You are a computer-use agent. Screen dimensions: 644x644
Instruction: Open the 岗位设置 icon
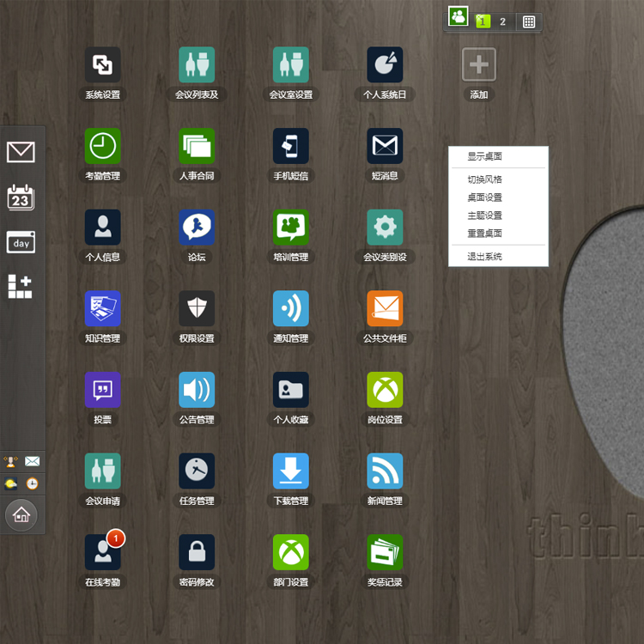[x=385, y=390]
